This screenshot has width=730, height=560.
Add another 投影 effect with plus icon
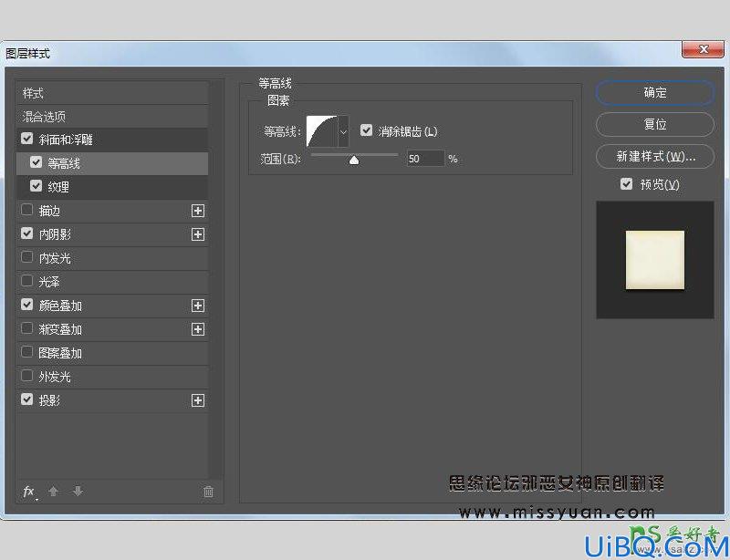198,400
